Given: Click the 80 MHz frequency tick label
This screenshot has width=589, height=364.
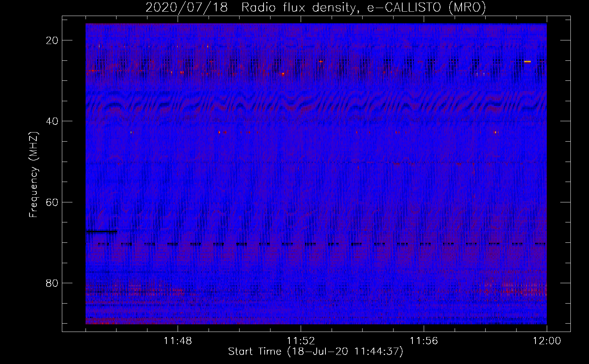Looking at the screenshot, I should click(52, 283).
